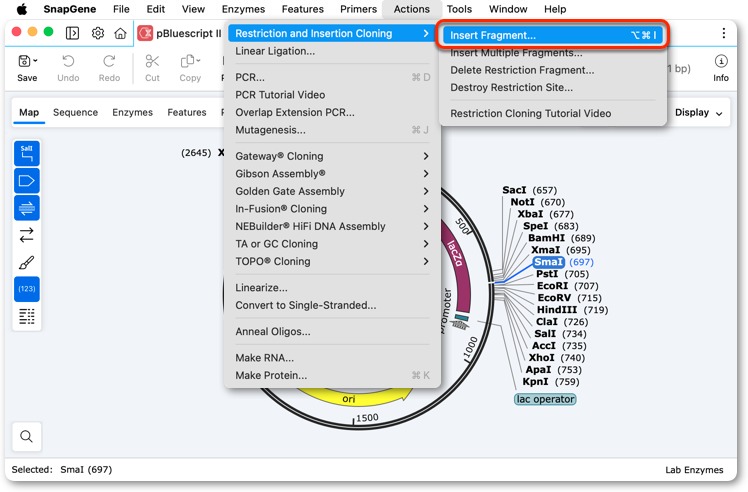Click the pBluescript II file tab icon
This screenshot has width=748, height=492.
tap(145, 33)
